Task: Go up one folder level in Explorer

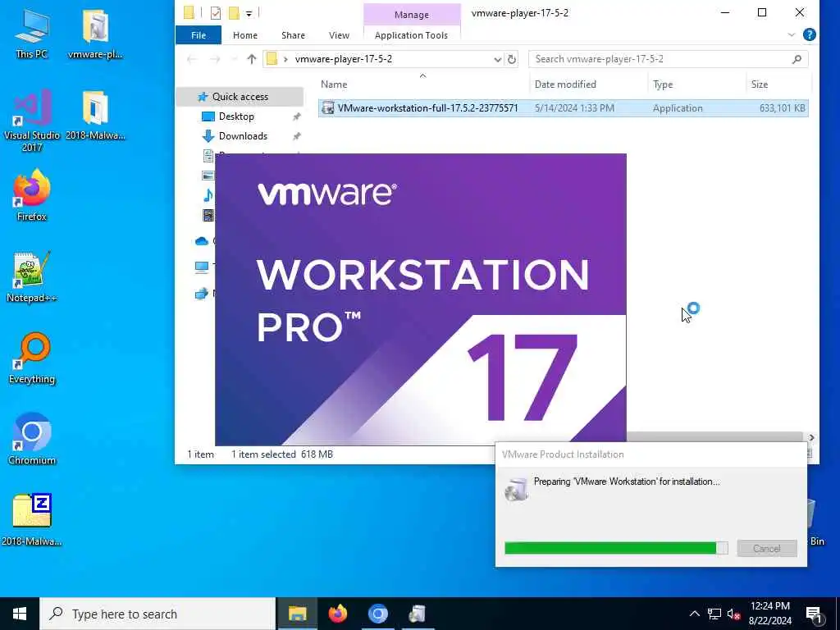Action: 251,59
